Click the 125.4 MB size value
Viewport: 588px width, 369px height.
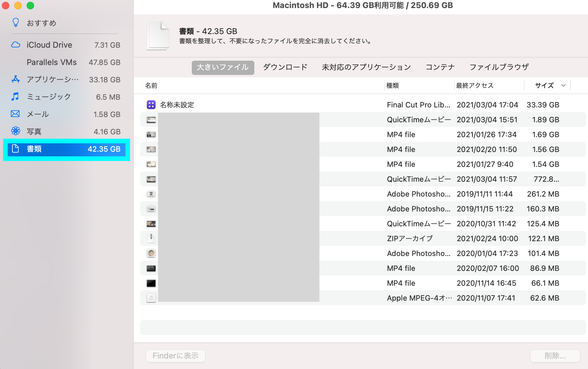[543, 224]
